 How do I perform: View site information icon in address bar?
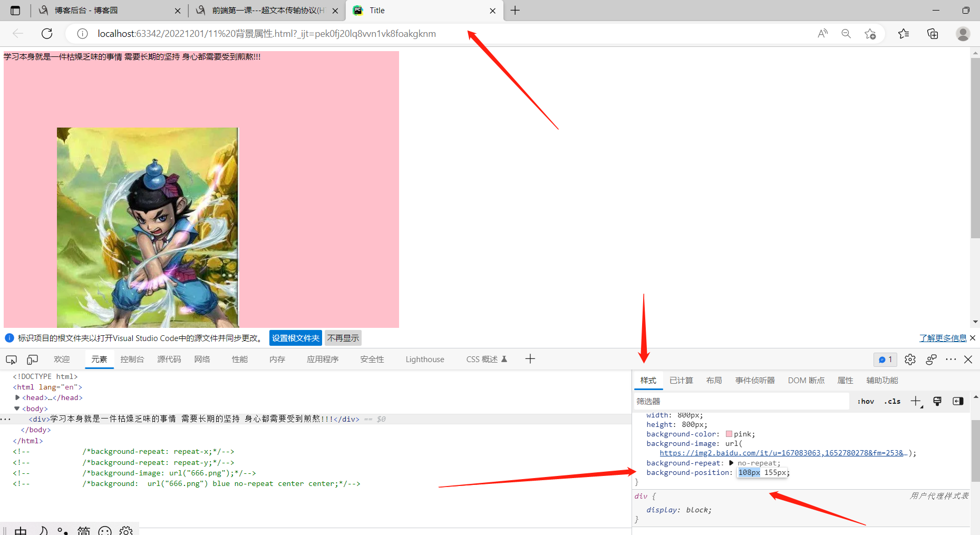[82, 34]
